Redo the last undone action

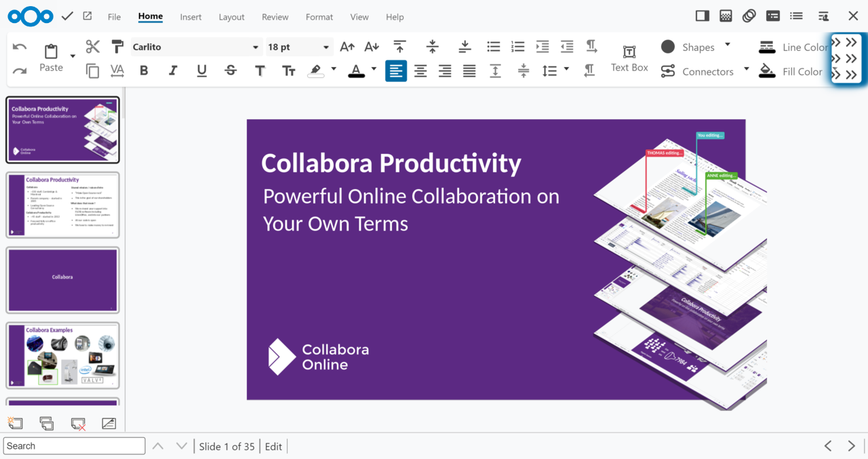click(x=20, y=71)
